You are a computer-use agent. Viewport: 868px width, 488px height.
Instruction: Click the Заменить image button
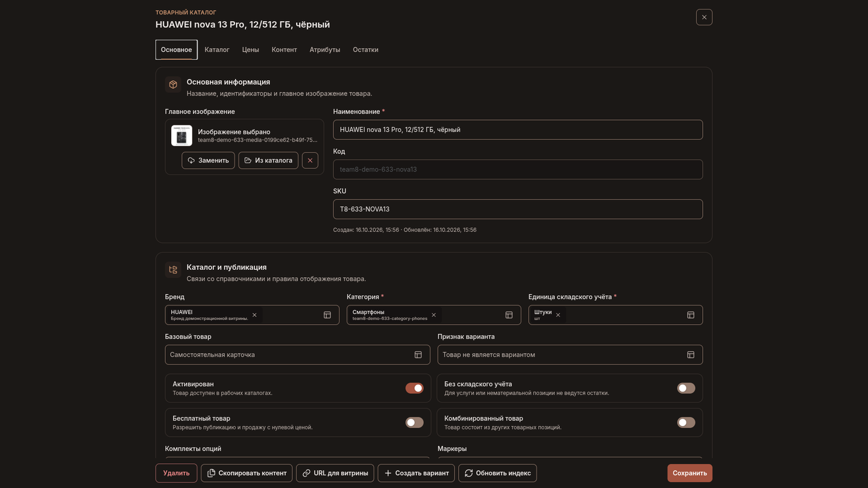coord(208,160)
